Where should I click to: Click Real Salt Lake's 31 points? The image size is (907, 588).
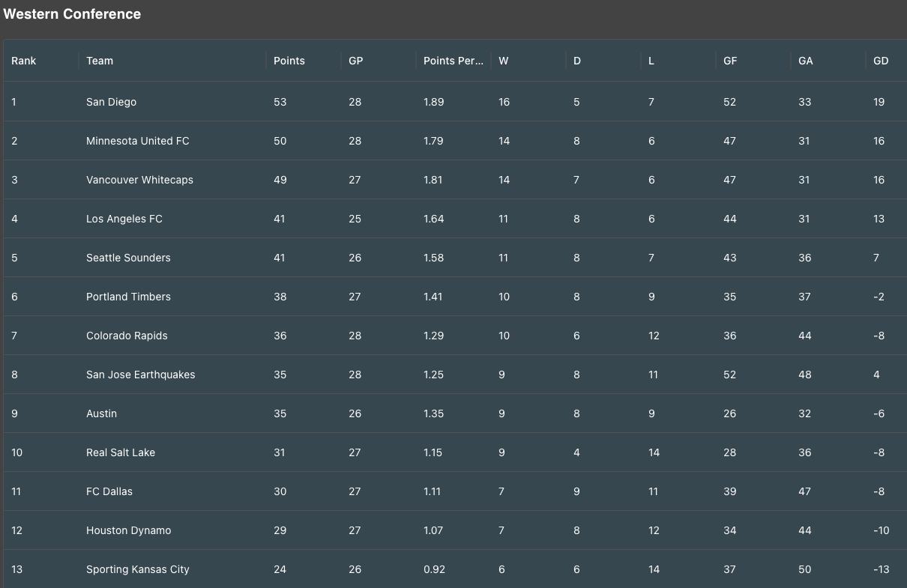[x=280, y=452]
